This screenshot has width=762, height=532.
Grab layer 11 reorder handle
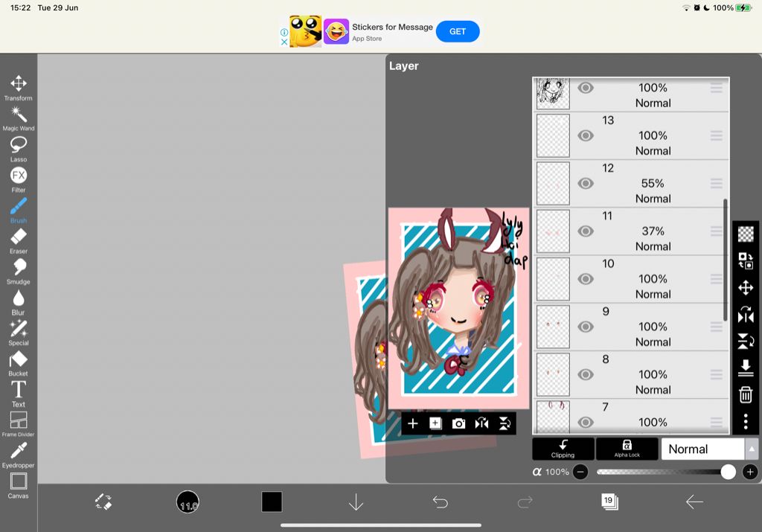pyautogui.click(x=716, y=231)
